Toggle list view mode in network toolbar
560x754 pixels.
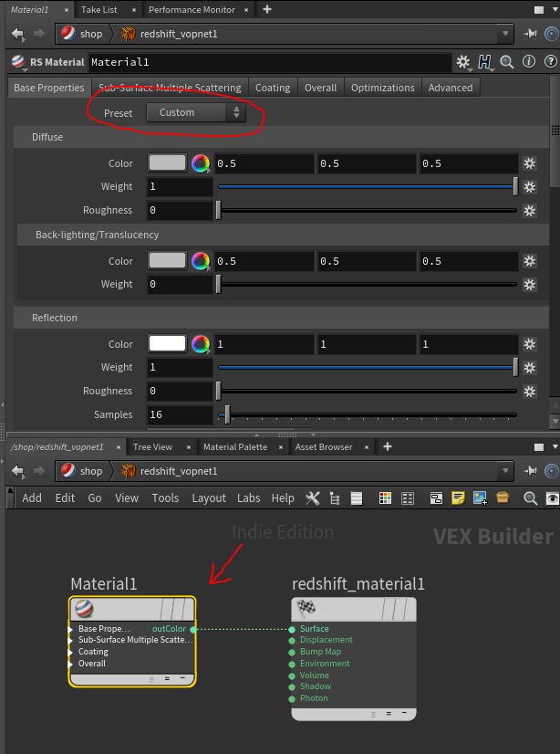[x=357, y=498]
